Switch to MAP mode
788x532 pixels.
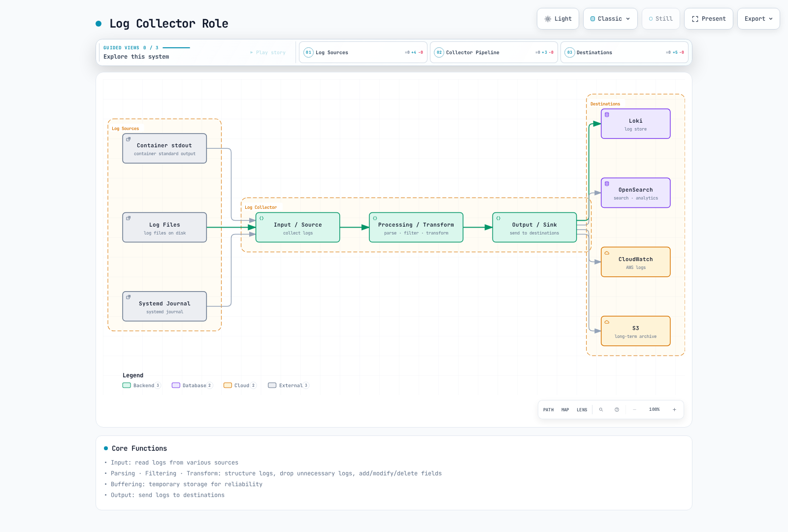[x=565, y=410]
